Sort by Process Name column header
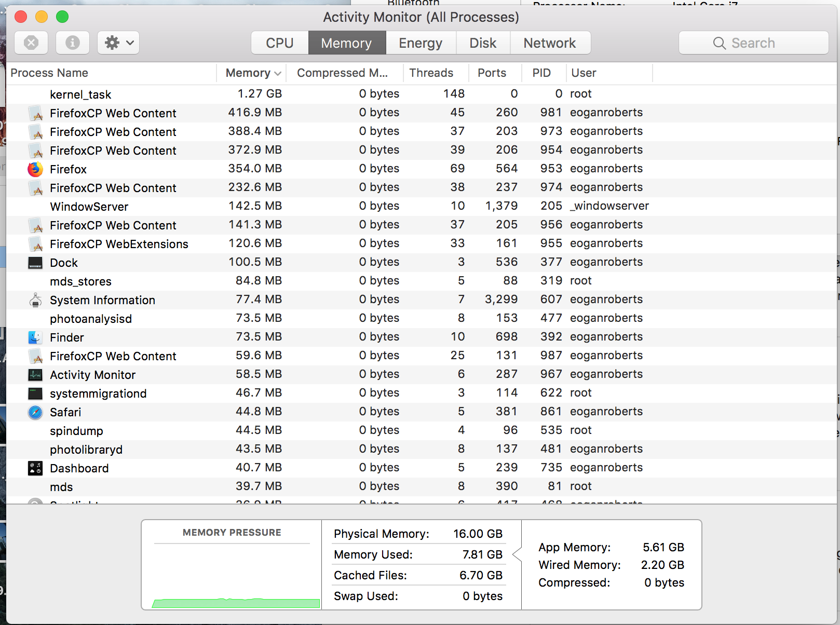 pyautogui.click(x=111, y=73)
